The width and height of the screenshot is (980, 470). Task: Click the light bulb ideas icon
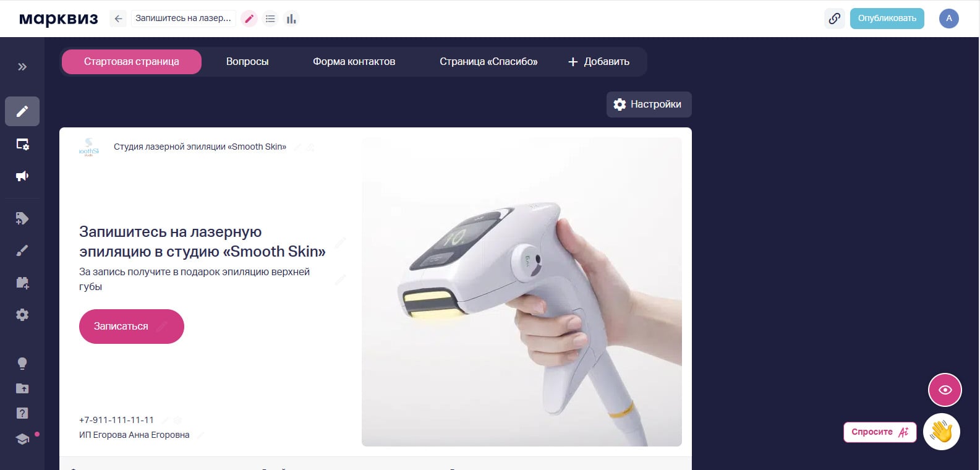click(22, 364)
